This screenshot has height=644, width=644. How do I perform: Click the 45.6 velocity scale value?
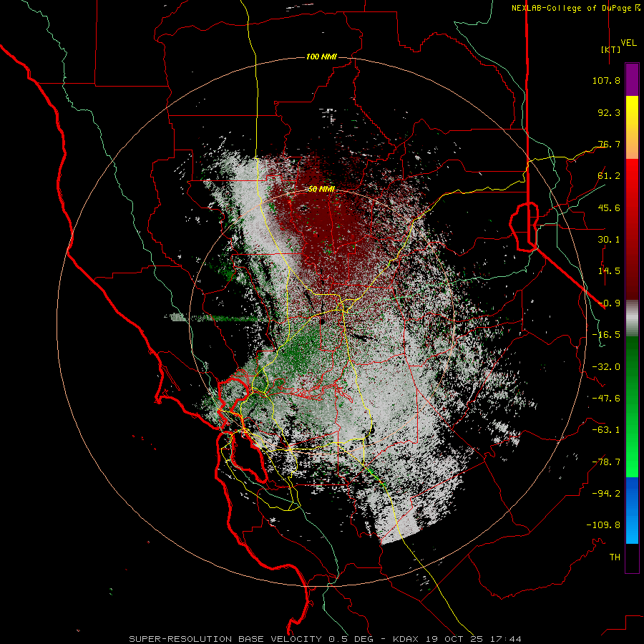point(609,208)
